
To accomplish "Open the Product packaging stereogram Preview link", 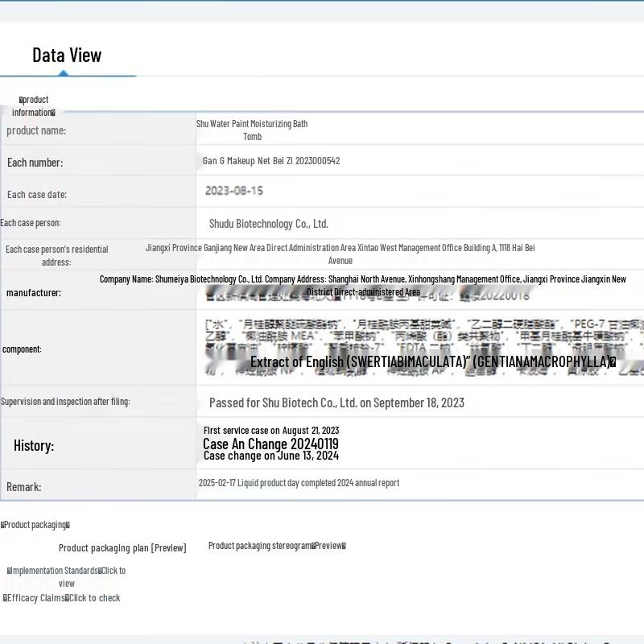I will (277, 546).
